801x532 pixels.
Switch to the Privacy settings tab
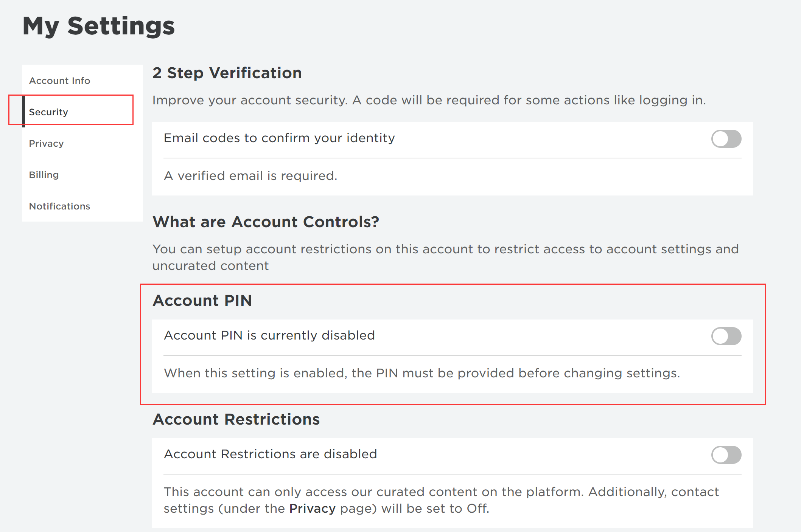click(x=46, y=143)
